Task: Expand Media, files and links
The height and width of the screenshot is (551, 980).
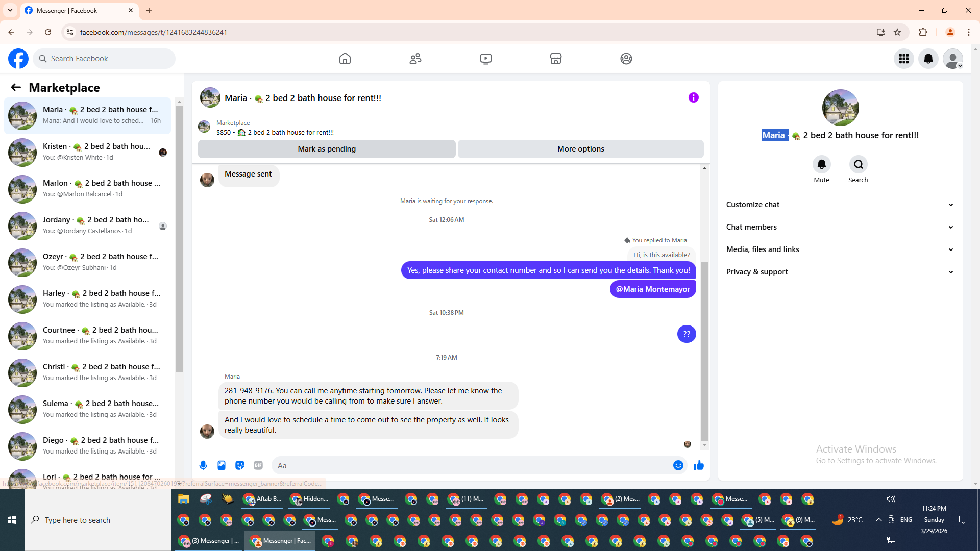Action: [840, 249]
